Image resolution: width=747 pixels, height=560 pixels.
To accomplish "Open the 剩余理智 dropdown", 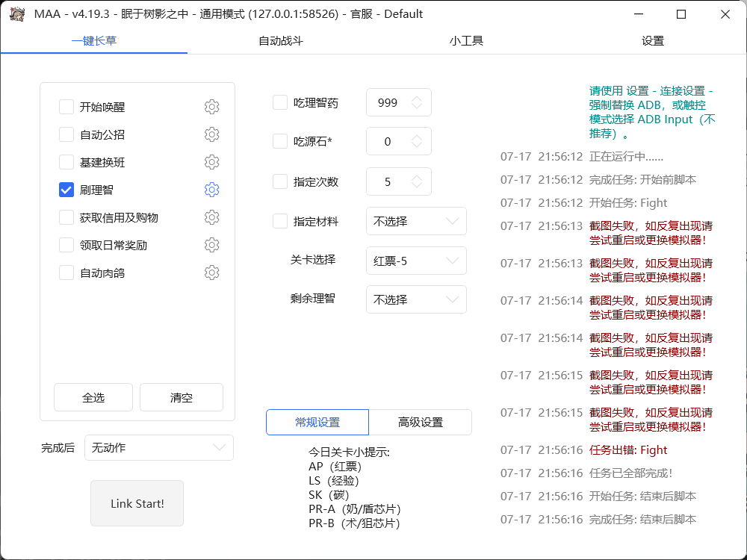I will [x=416, y=300].
